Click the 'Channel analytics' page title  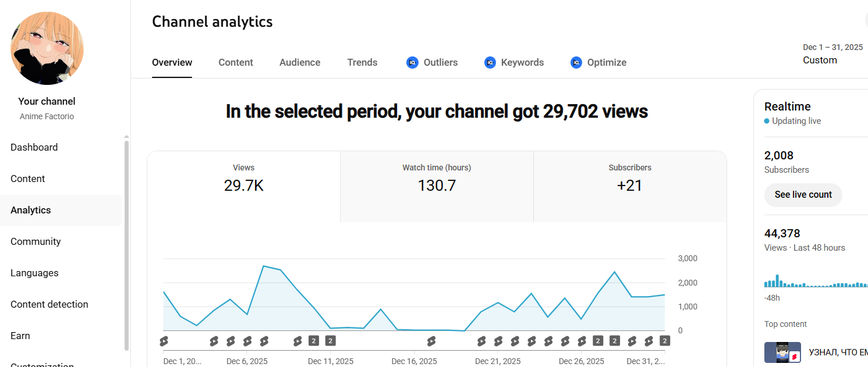pos(212,22)
